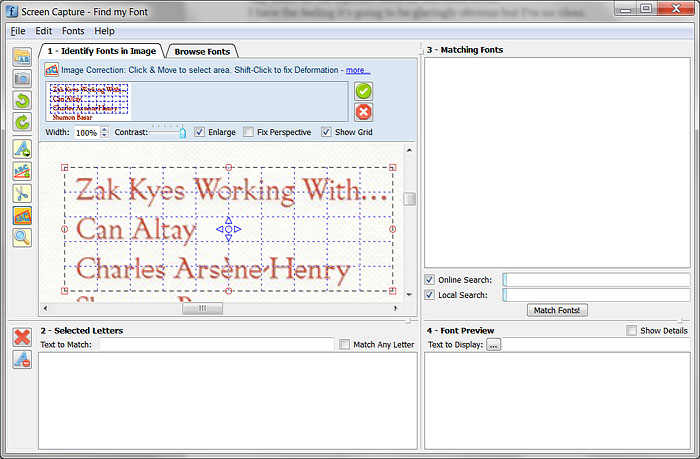700x459 pixels.
Task: Click image correction icon in hint bar
Action: tap(52, 70)
